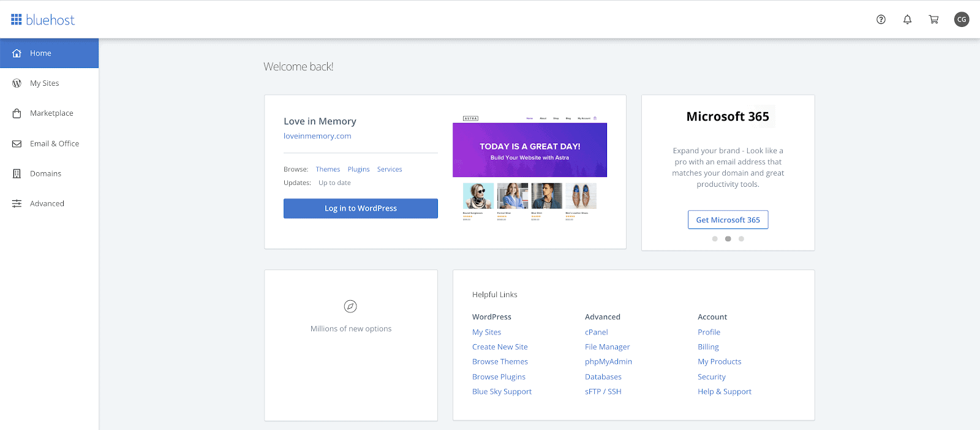Open My Sites in the sidebar
The width and height of the screenshot is (980, 430).
pyautogui.click(x=49, y=83)
